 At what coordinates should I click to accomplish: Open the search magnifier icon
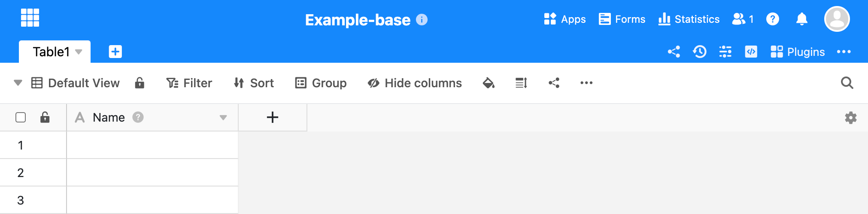tap(847, 83)
